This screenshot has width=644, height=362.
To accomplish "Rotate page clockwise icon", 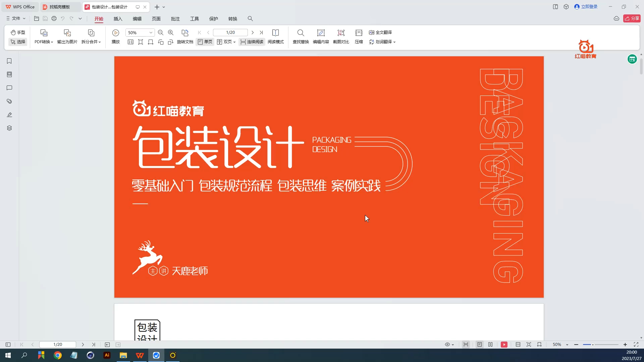I will click(x=171, y=42).
